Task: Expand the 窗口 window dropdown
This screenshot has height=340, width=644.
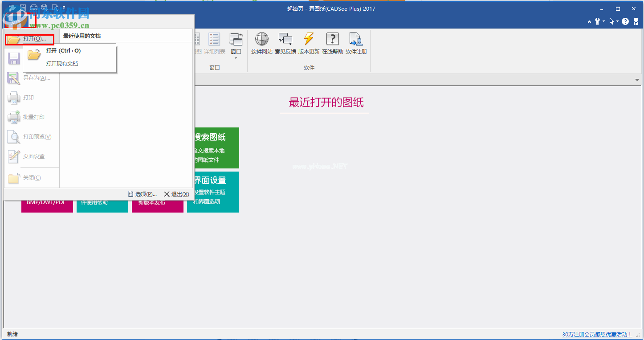Action: tap(236, 46)
